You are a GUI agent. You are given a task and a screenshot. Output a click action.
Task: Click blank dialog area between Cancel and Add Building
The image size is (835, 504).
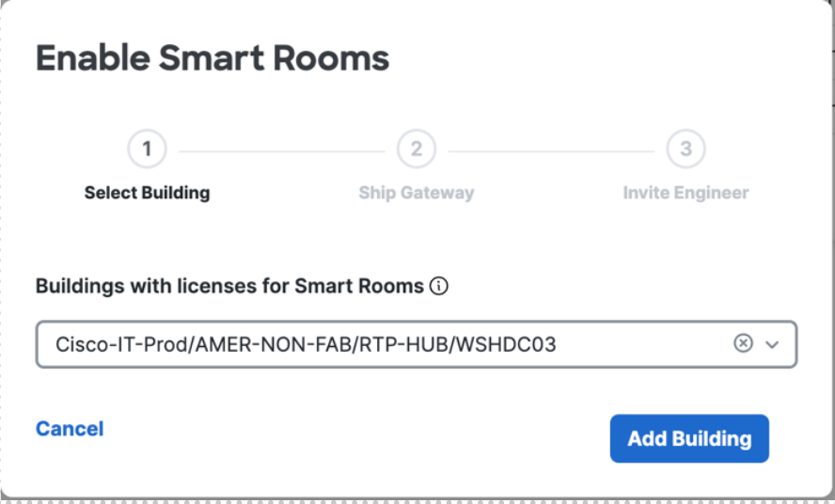click(x=357, y=438)
